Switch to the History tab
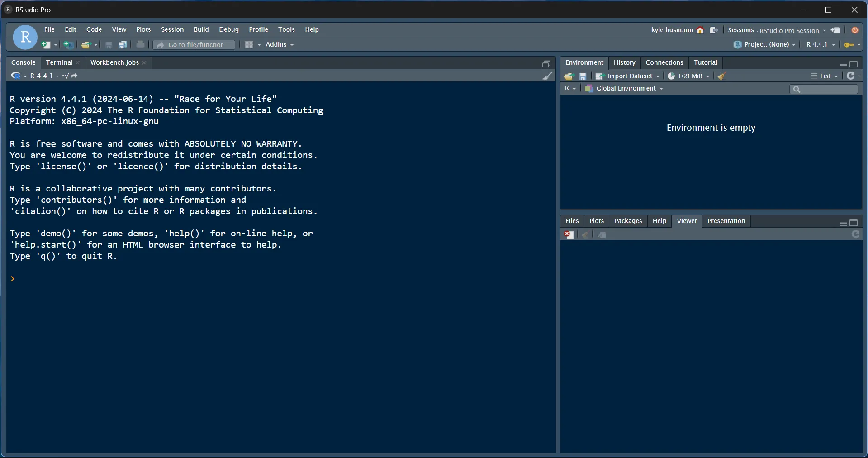Image resolution: width=868 pixels, height=458 pixels. [x=624, y=62]
